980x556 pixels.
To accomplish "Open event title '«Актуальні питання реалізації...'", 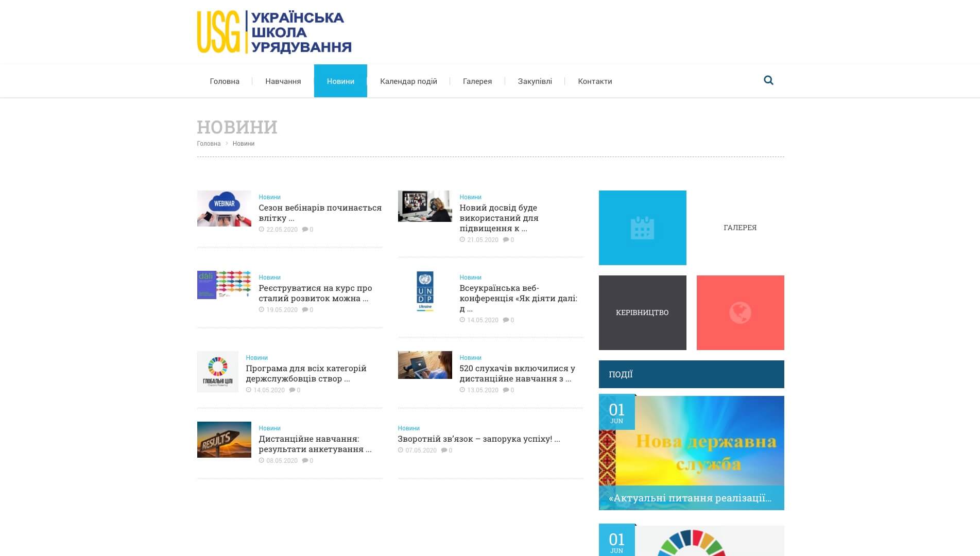I will 690,498.
